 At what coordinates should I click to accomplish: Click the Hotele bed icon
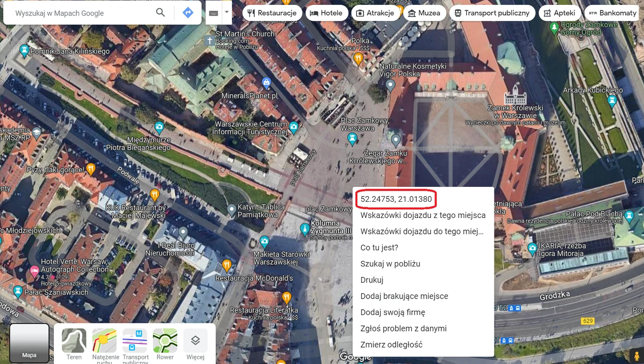[314, 13]
